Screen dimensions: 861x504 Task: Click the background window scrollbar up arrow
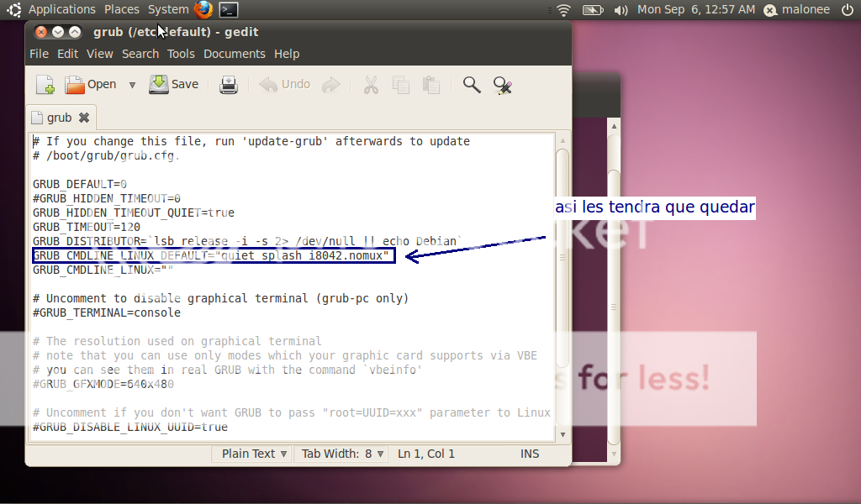pos(614,126)
